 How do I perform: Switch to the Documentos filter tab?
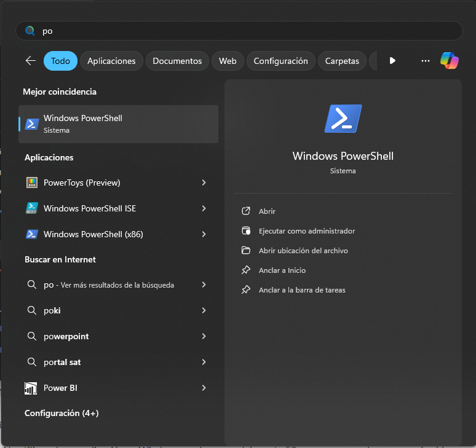point(177,61)
